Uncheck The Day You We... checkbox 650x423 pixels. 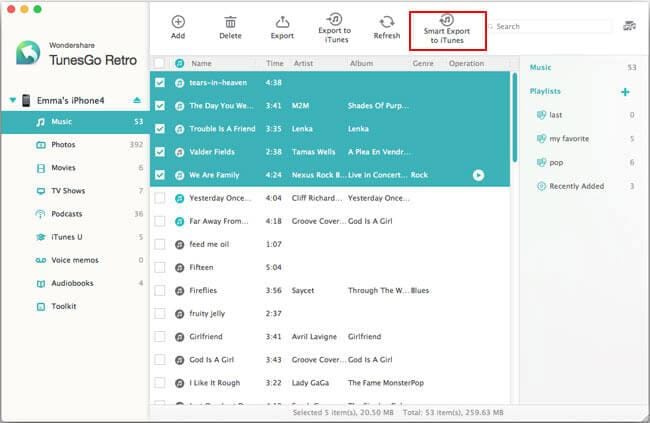160,106
